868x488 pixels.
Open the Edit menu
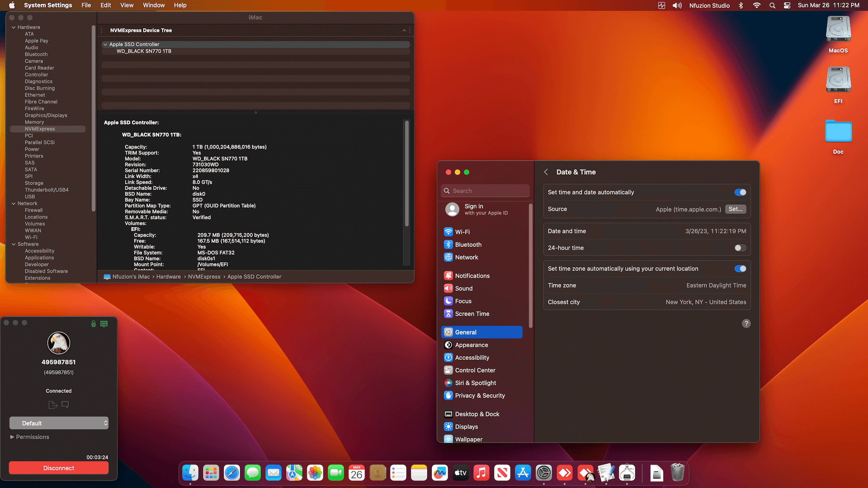[105, 5]
